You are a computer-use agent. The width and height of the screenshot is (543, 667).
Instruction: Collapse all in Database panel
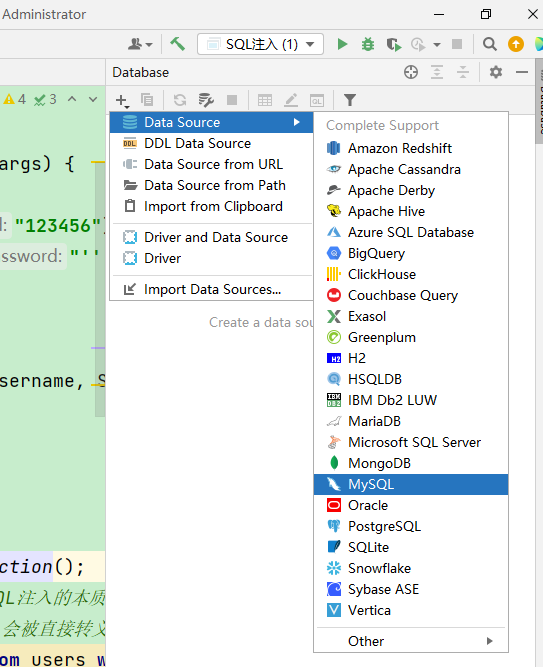pos(463,72)
